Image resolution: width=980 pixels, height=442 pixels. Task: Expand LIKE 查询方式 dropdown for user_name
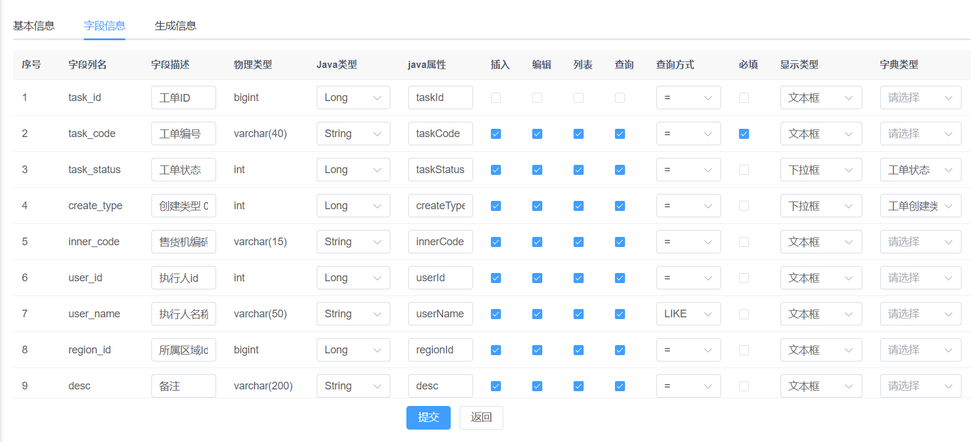[x=688, y=314]
